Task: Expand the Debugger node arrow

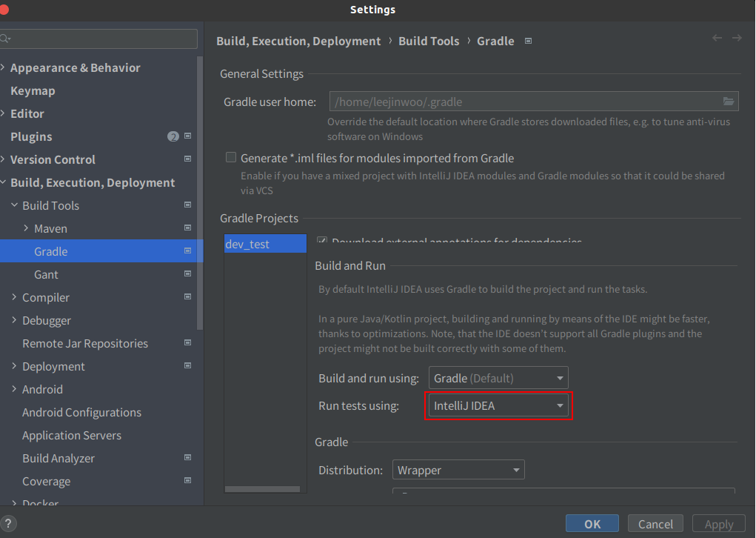Action: [x=14, y=320]
